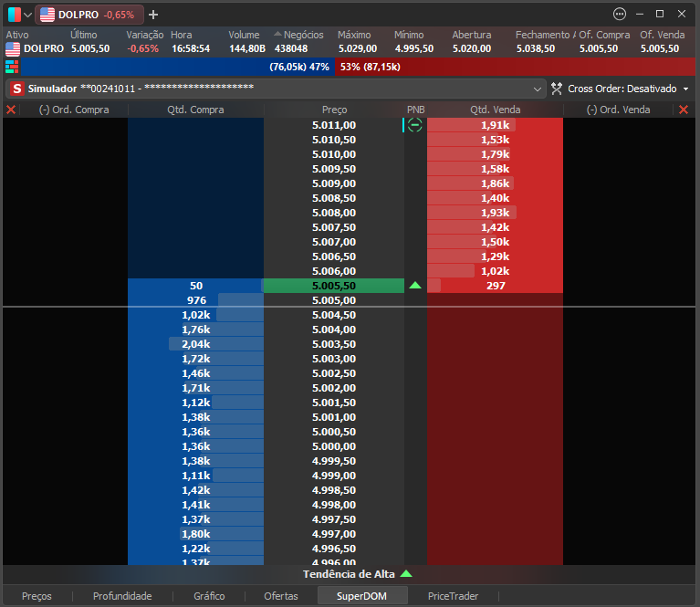
Task: Click price 5.000,00 in the ladder
Action: click(x=334, y=446)
